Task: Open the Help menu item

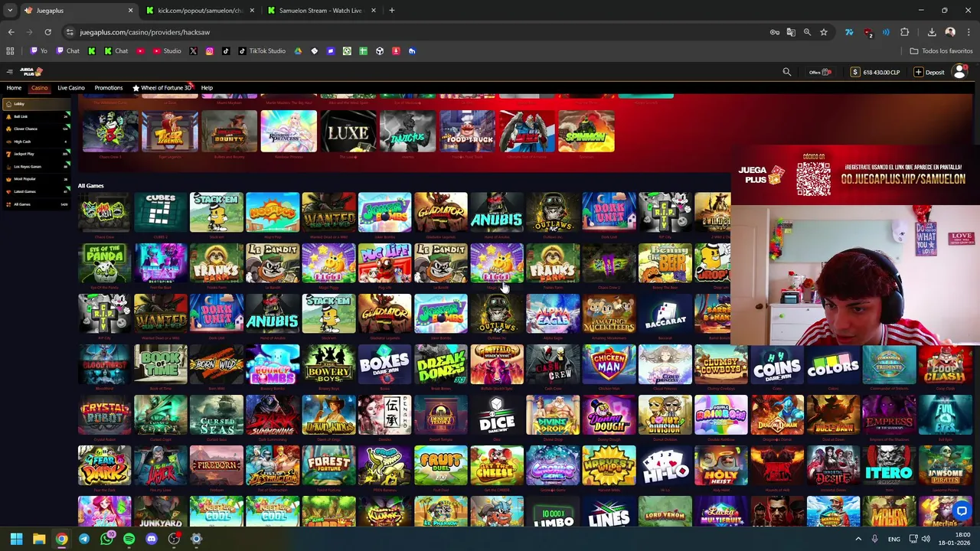Action: tap(207, 88)
